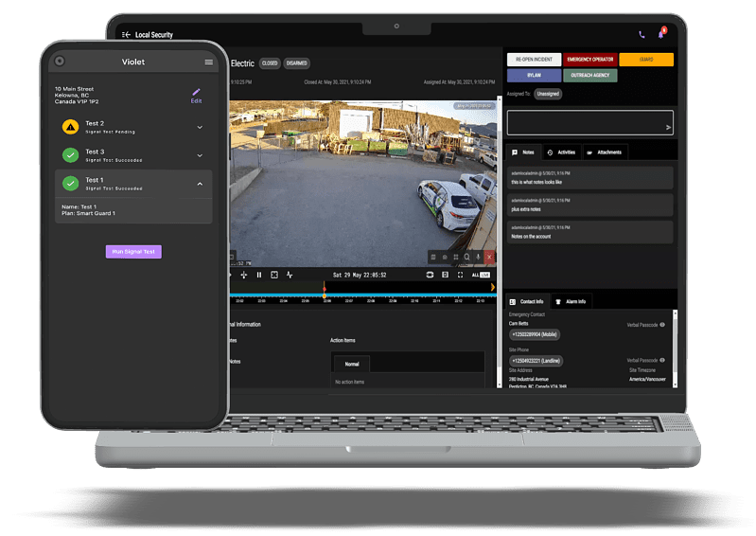This screenshot has width=756, height=536.
Task: Open the Unassigned assignee chip
Action: point(548,94)
